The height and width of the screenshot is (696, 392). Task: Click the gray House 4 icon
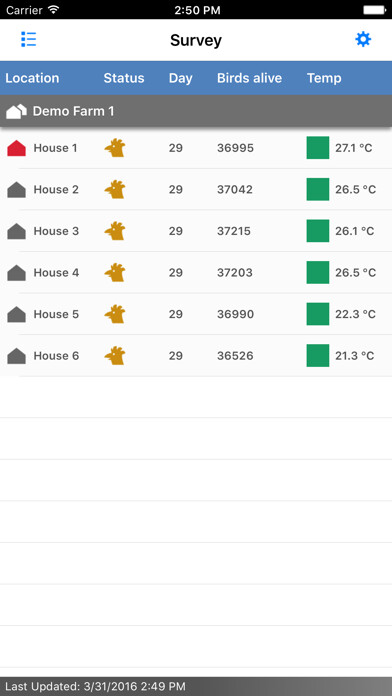click(16, 273)
